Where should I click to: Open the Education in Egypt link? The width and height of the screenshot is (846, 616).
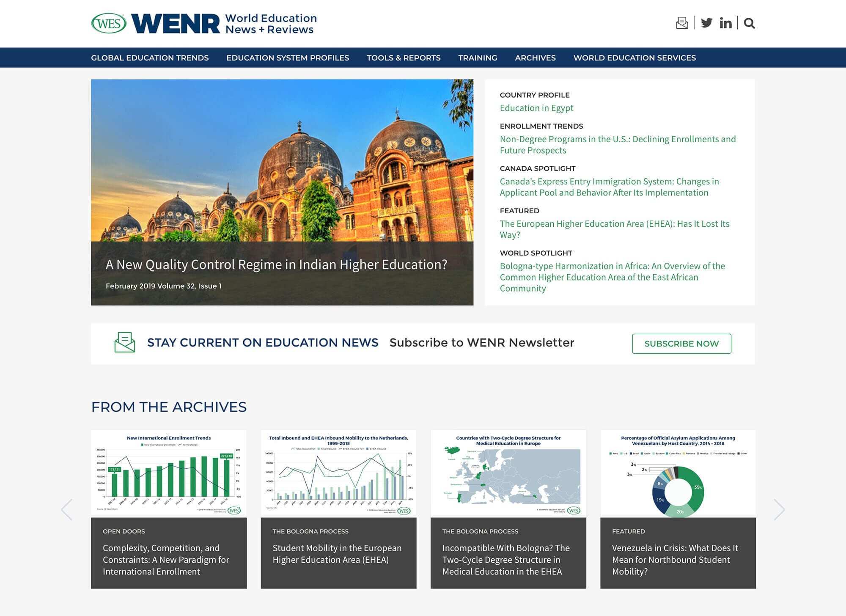(x=536, y=108)
